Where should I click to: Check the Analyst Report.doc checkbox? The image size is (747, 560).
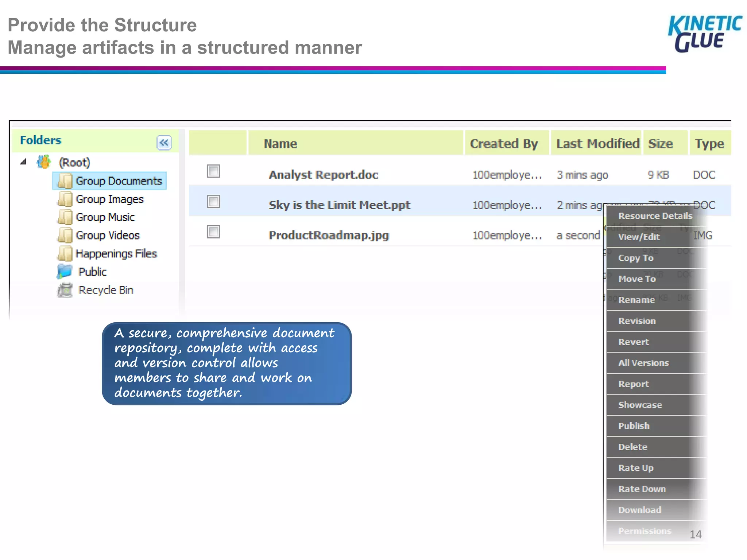pyautogui.click(x=213, y=171)
